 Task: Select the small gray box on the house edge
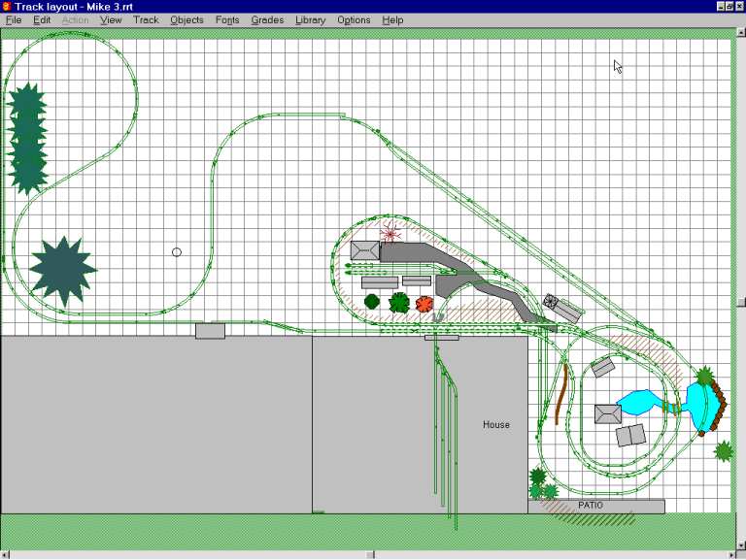[210, 331]
